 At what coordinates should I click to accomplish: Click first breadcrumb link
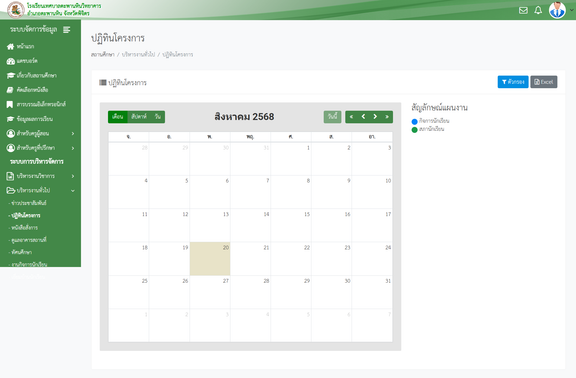pyautogui.click(x=103, y=54)
